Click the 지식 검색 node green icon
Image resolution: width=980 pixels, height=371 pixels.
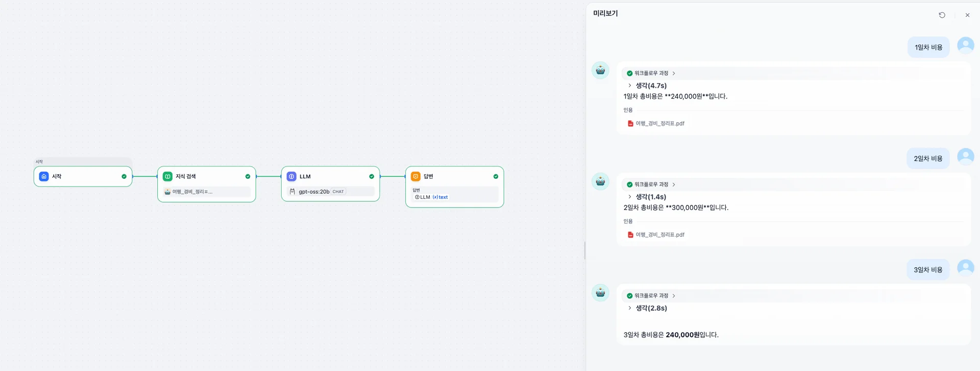(167, 176)
